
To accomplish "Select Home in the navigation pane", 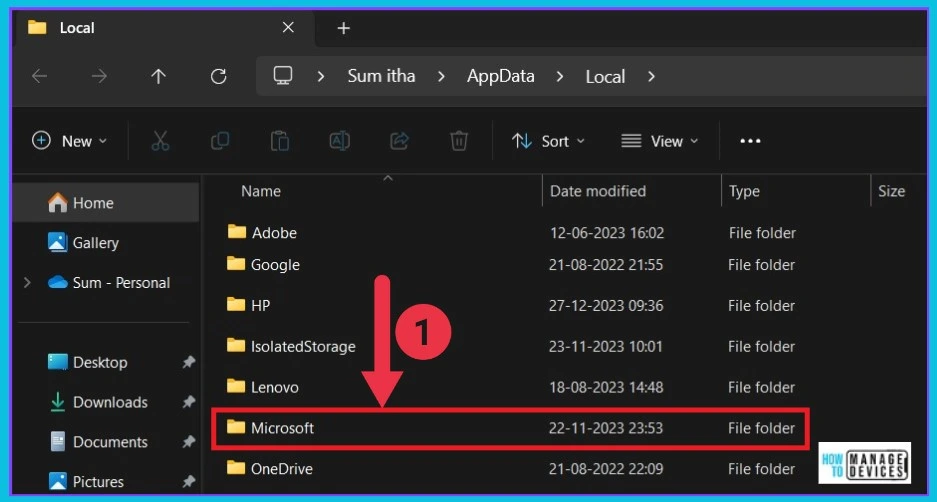I will (106, 203).
